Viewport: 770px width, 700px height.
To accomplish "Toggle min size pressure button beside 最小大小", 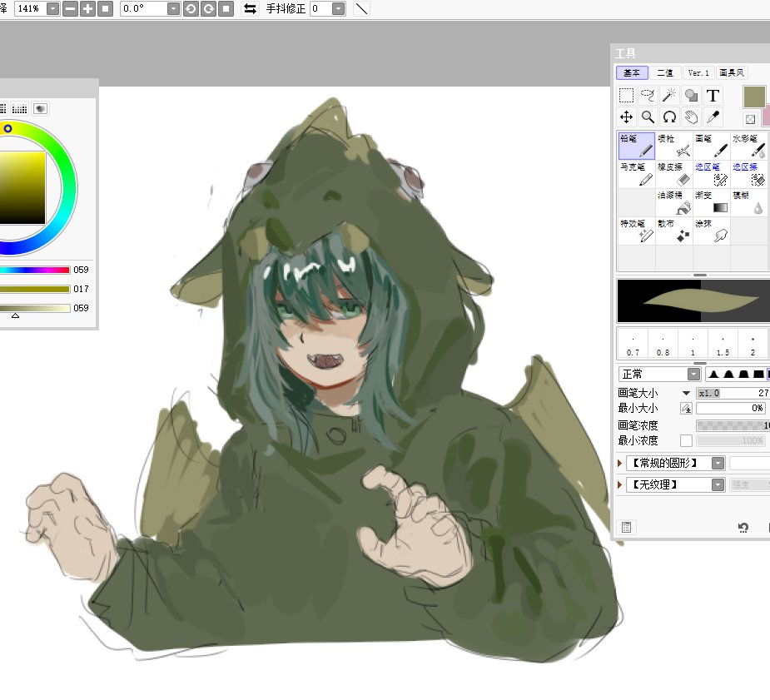I will tap(686, 409).
